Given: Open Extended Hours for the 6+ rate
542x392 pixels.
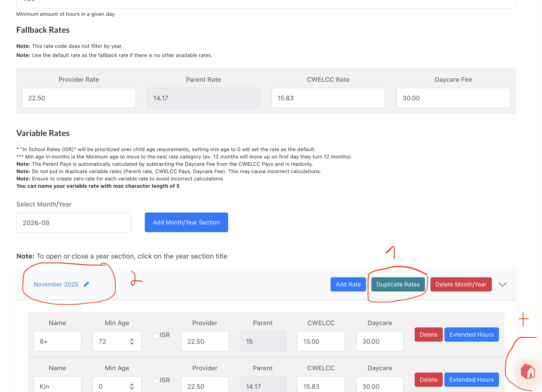Looking at the screenshot, I should (471, 335).
